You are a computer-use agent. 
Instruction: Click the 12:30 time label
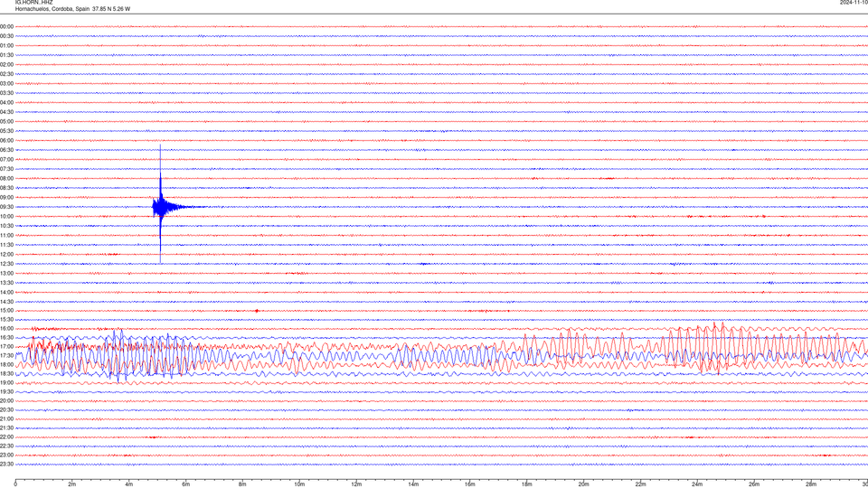(6, 264)
